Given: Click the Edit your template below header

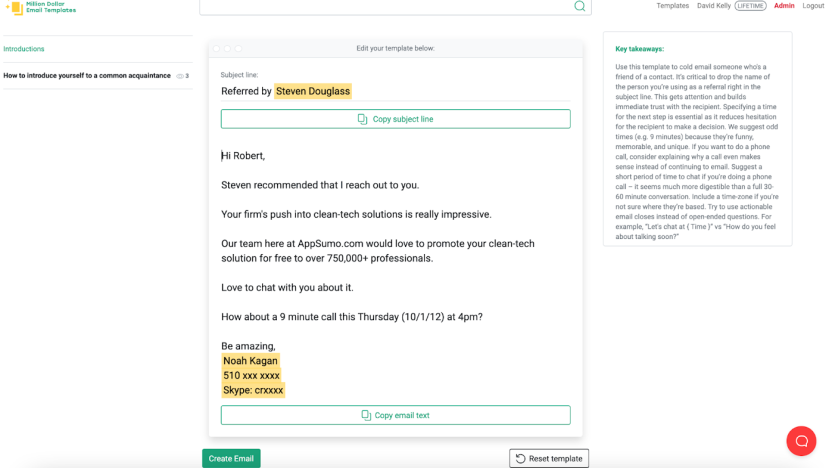Looking at the screenshot, I should [x=395, y=48].
